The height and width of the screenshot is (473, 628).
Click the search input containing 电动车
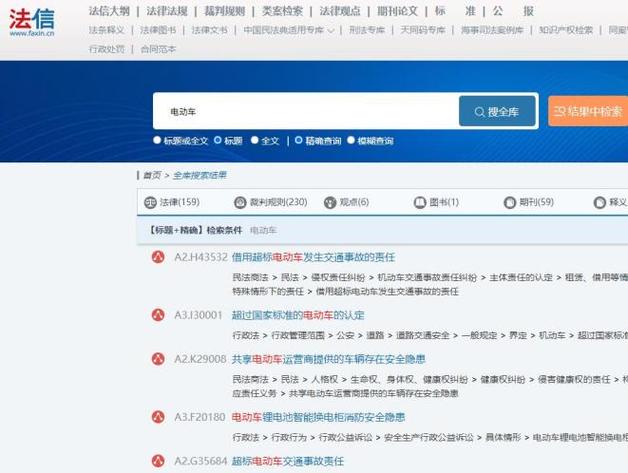point(306,111)
